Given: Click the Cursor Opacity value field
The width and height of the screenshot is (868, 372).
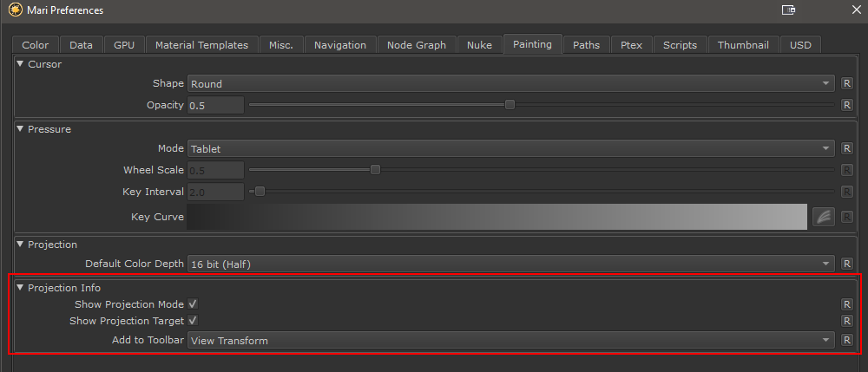Looking at the screenshot, I should click(x=215, y=105).
